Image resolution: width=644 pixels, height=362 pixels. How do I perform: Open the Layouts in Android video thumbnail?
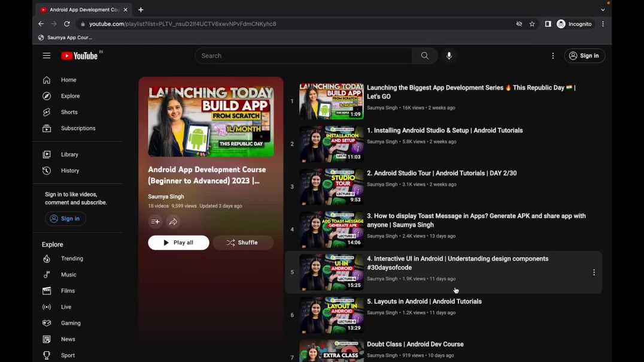point(332,315)
